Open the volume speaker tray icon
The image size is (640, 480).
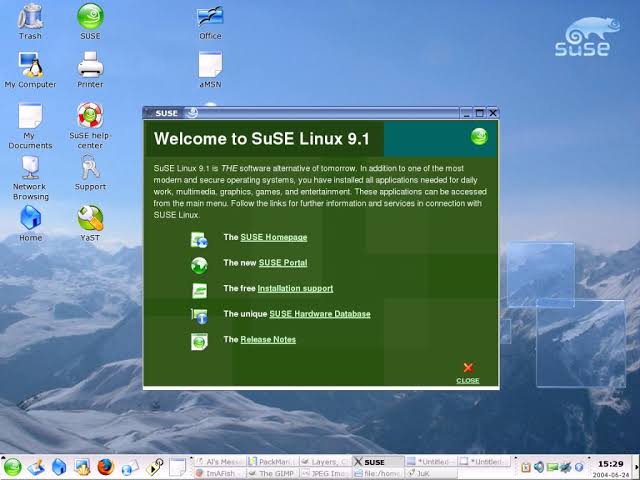pyautogui.click(x=539, y=467)
